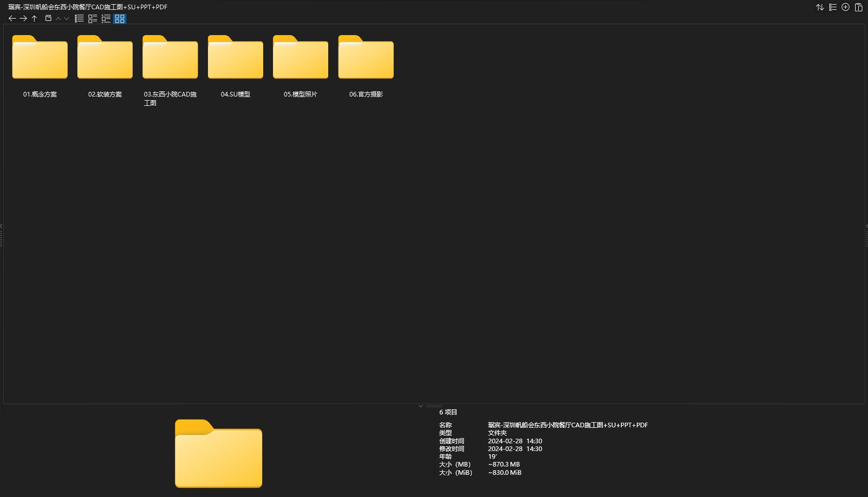Select the highlighted large icons grid view
868x497 pixels.
click(120, 19)
